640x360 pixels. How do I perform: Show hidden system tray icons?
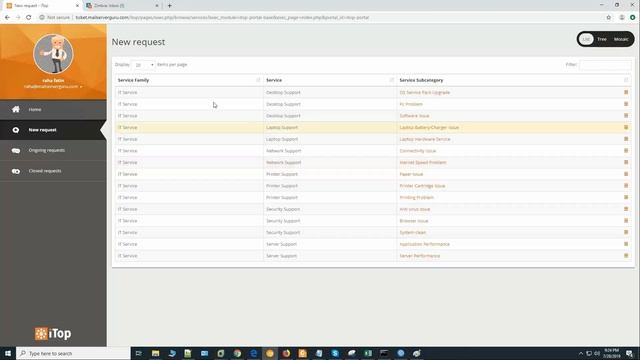coord(581,353)
